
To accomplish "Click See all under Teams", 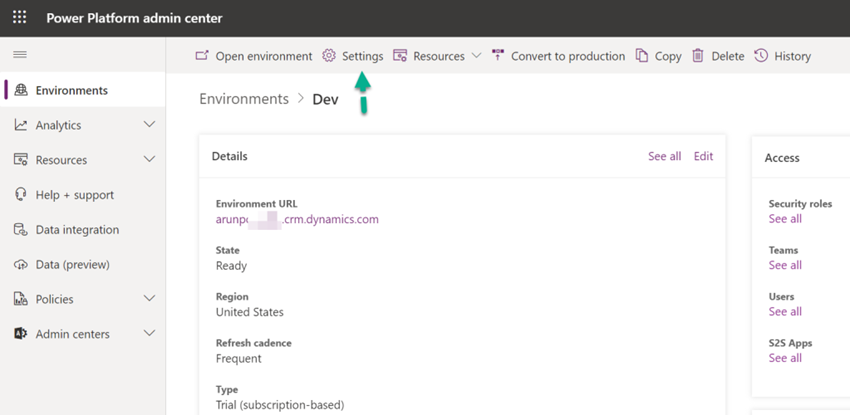I will click(785, 265).
